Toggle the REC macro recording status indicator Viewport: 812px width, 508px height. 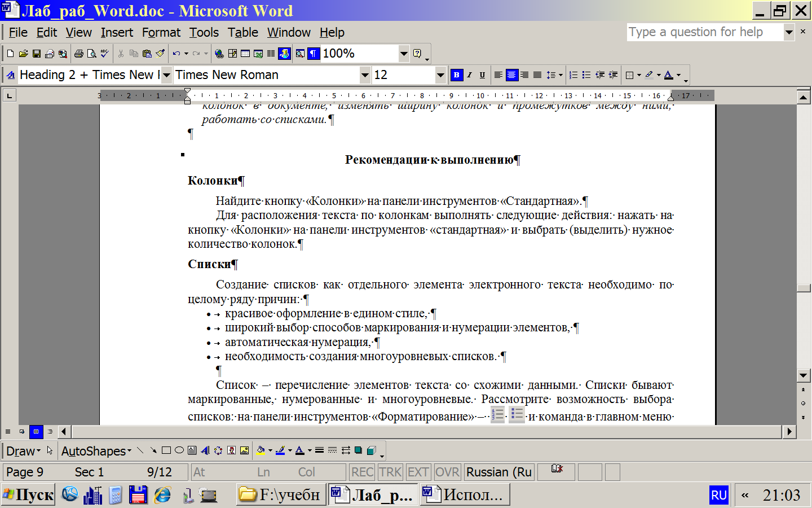click(x=362, y=472)
